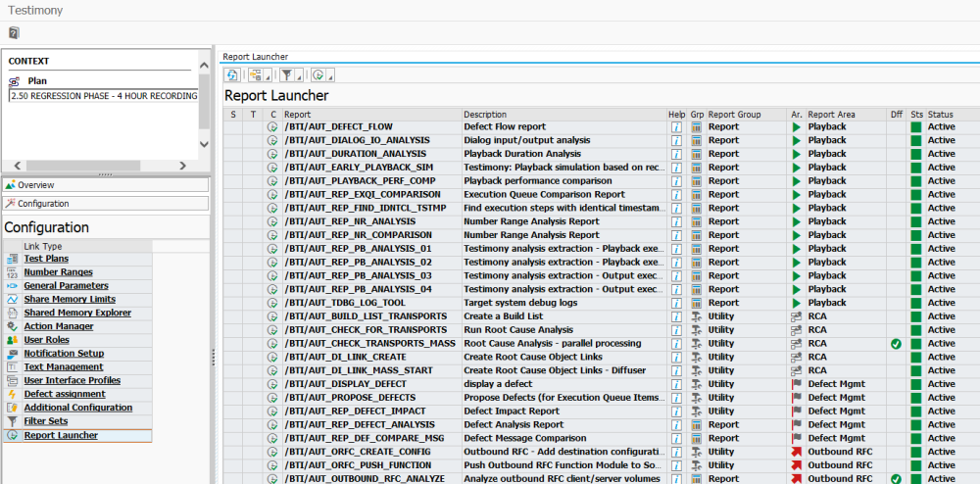Screen dimensions: 980x484
Task: Open the Configuration section button
Action: point(106,204)
